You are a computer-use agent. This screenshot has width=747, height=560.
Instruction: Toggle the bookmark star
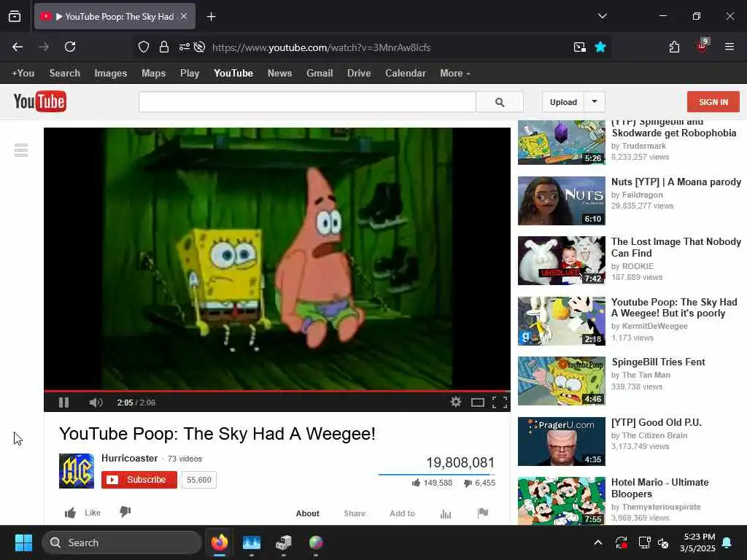tap(600, 47)
